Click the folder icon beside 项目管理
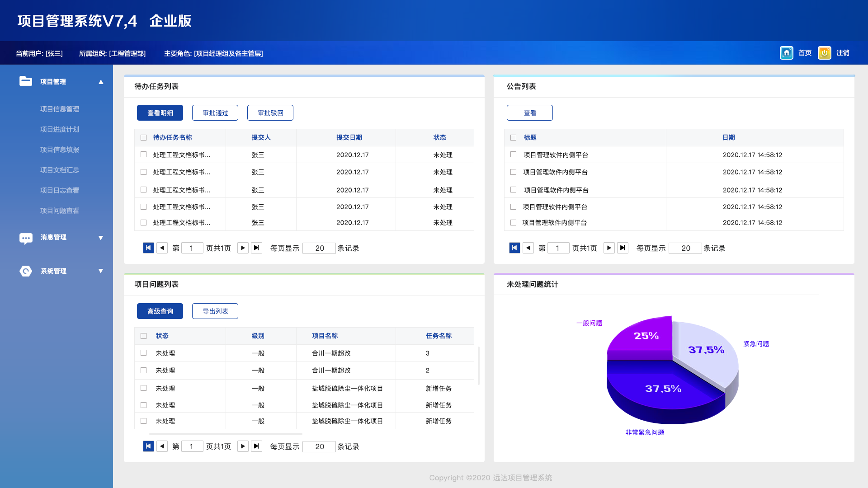 point(26,81)
